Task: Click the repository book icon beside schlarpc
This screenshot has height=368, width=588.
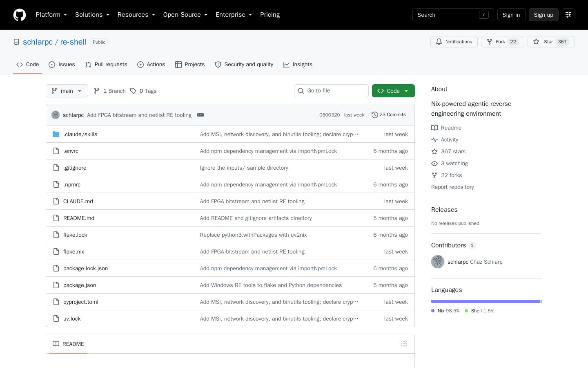Action: coord(16,42)
